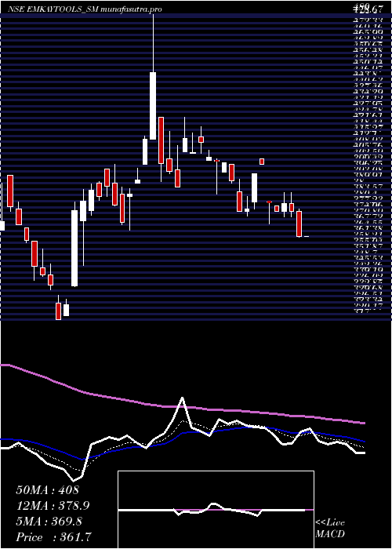This screenshot has width=392, height=549.
Task: Click the 5MA : 369.8 label
Action: [49, 522]
